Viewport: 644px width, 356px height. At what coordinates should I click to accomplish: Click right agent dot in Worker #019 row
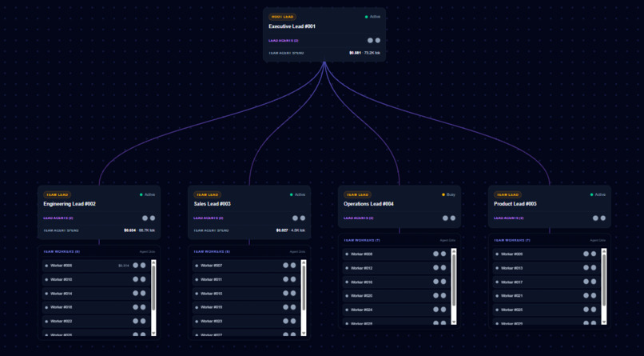pyautogui.click(x=293, y=307)
